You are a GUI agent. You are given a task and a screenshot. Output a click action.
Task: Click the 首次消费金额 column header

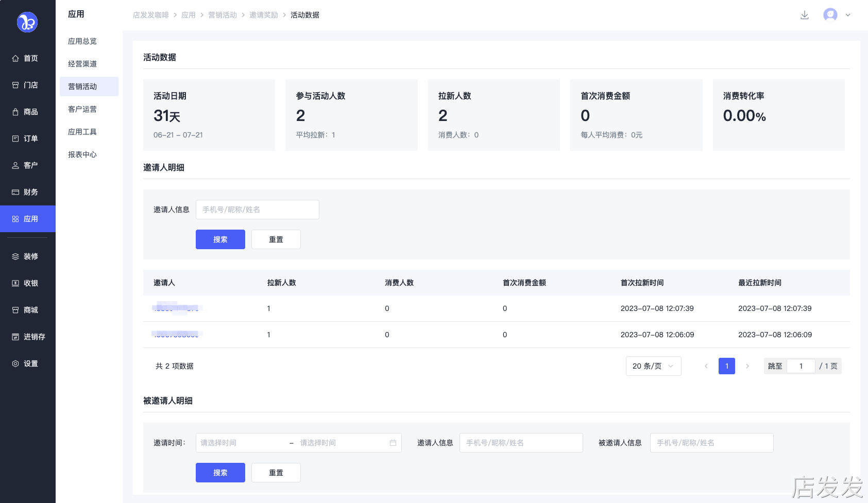coord(524,283)
